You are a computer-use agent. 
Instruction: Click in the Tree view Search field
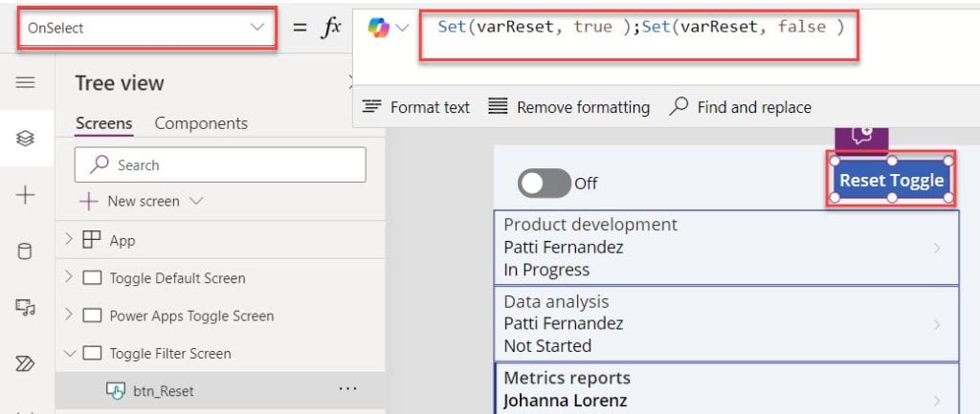point(220,164)
